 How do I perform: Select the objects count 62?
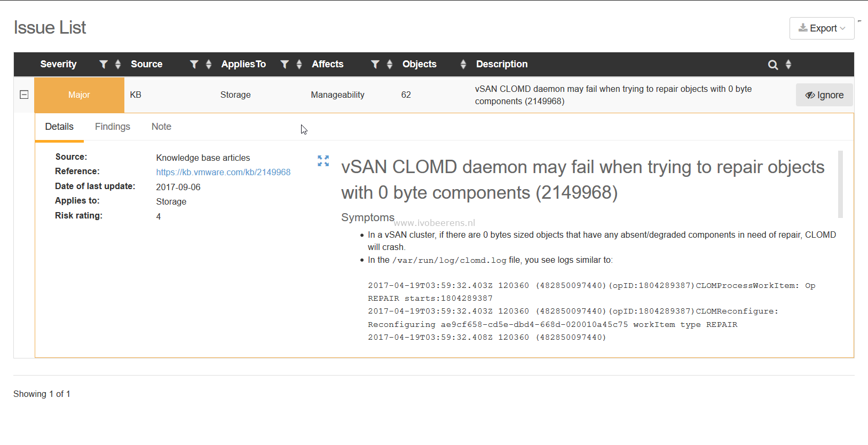coord(406,95)
